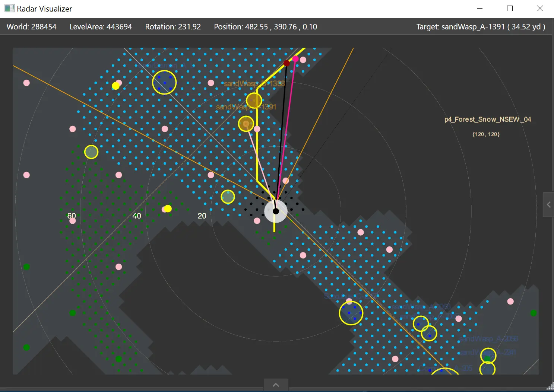Minimize the Radar Visualizer window
This screenshot has height=392, width=554.
point(480,9)
